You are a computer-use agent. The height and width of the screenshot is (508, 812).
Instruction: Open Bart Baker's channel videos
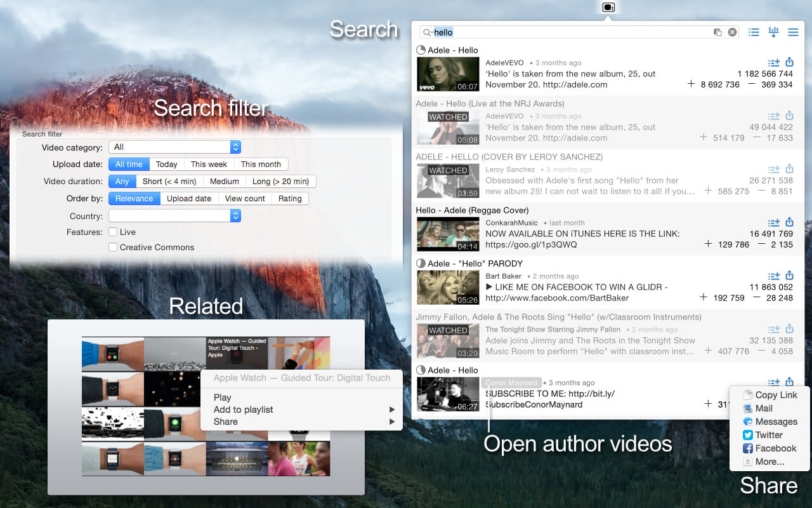(504, 276)
